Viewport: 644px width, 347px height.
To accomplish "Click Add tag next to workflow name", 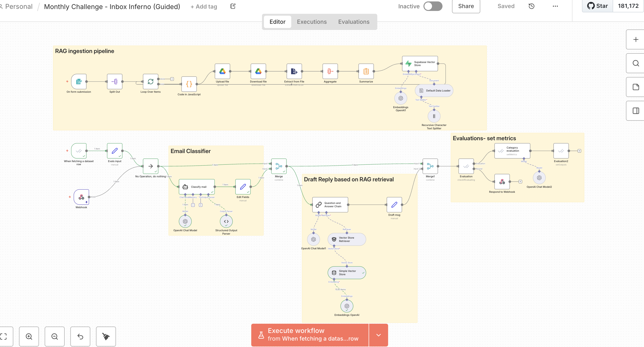I will 204,7.
